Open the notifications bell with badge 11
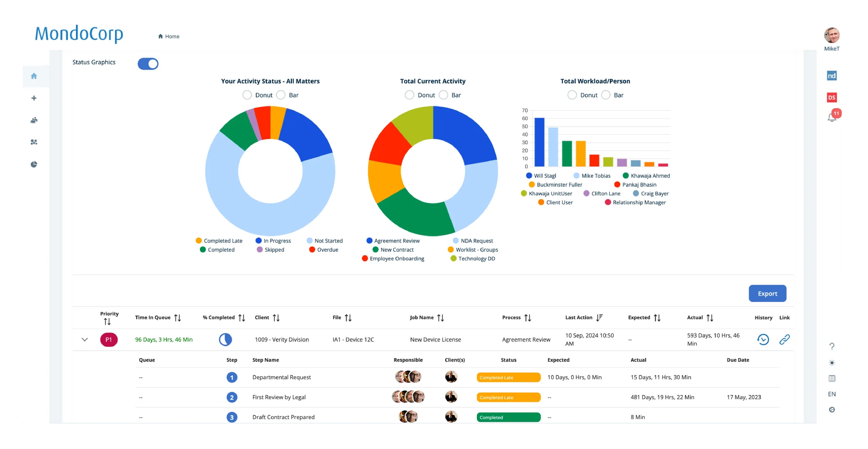 [x=832, y=117]
